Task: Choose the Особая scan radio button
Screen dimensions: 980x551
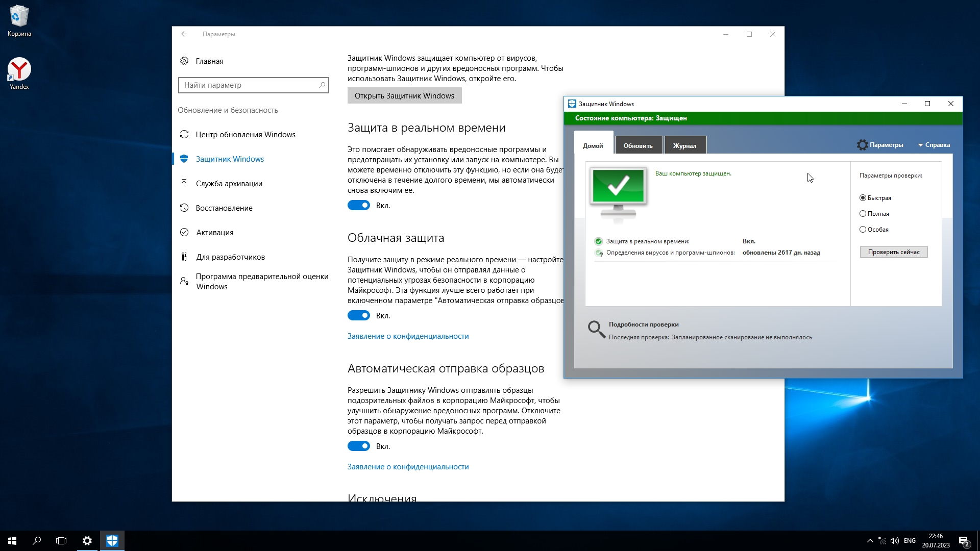Action: coord(863,230)
